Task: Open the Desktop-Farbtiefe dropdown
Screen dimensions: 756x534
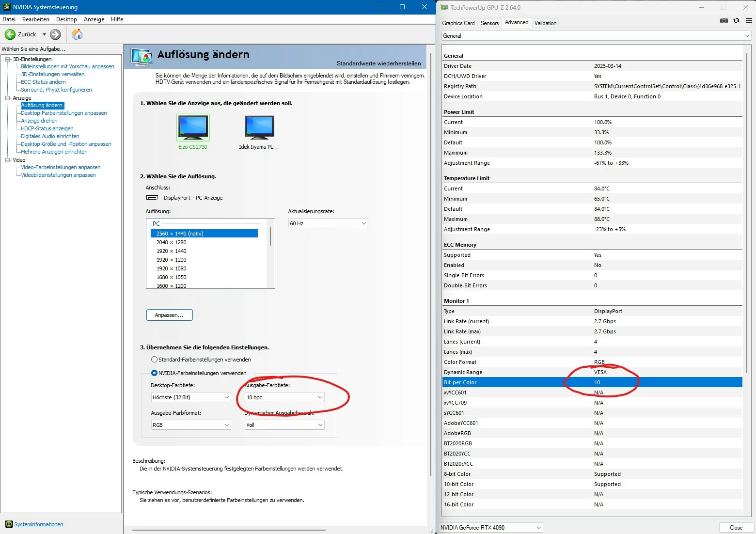Action: [191, 397]
